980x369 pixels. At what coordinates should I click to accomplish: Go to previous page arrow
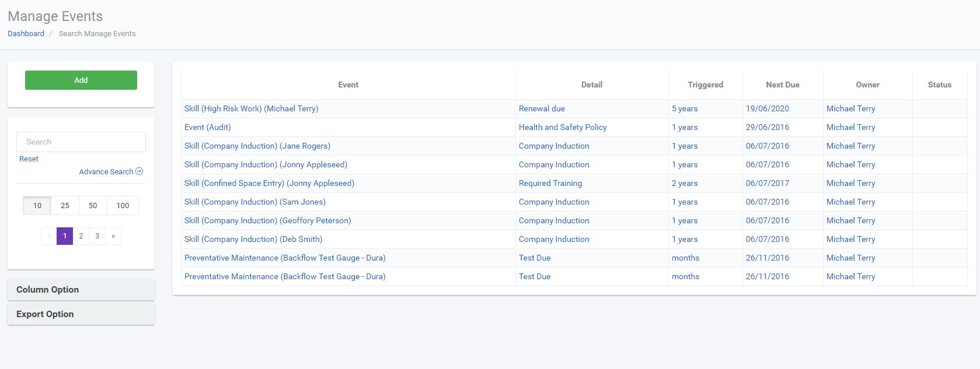point(48,236)
